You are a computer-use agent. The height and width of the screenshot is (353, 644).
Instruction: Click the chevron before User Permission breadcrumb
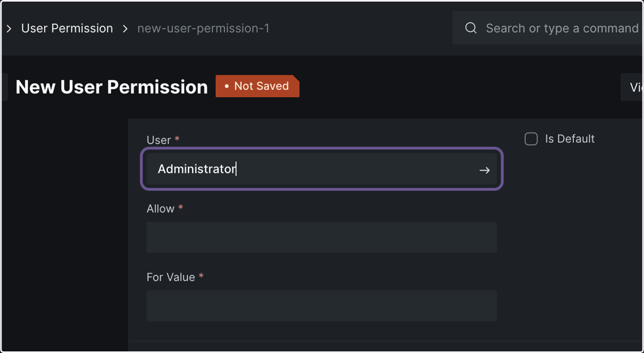[9, 28]
